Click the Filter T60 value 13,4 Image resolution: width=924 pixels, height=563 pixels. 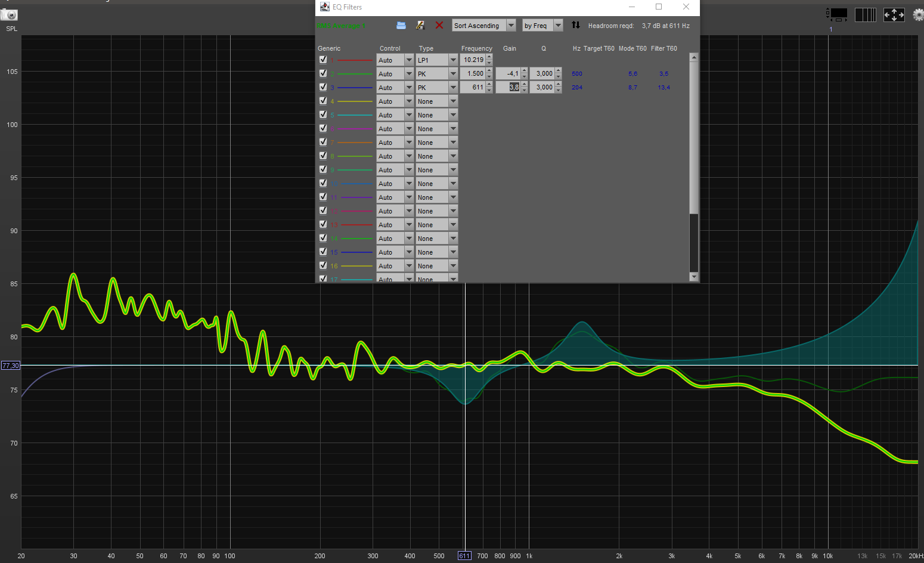(x=663, y=88)
